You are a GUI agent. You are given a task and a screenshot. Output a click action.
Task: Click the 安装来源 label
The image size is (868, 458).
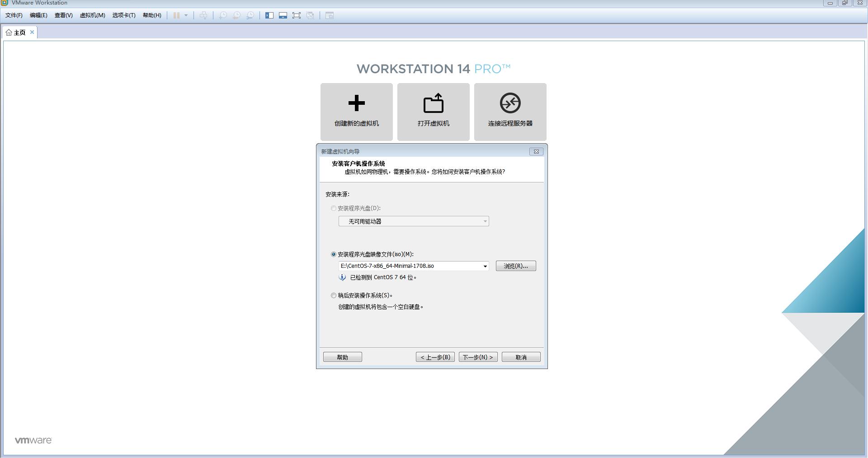[337, 194]
